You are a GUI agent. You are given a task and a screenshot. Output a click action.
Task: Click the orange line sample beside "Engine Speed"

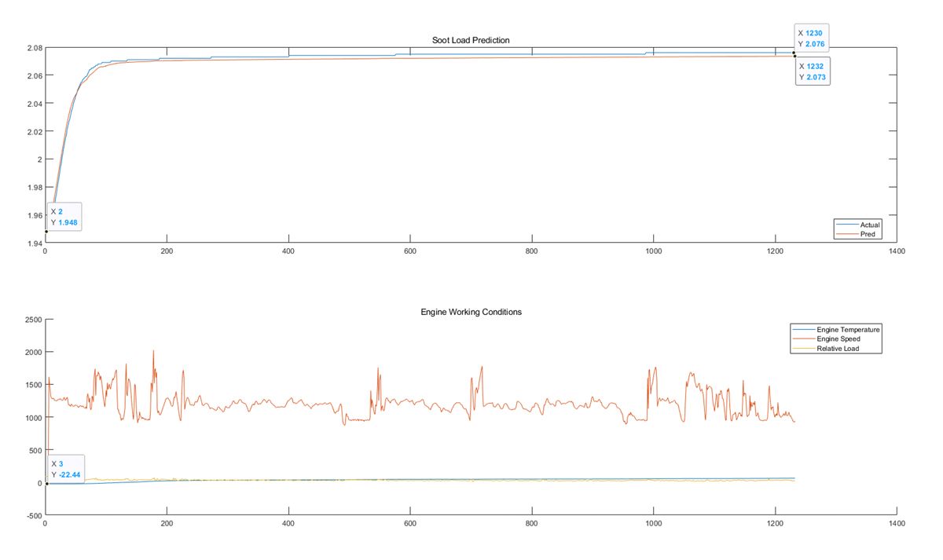tap(803, 339)
